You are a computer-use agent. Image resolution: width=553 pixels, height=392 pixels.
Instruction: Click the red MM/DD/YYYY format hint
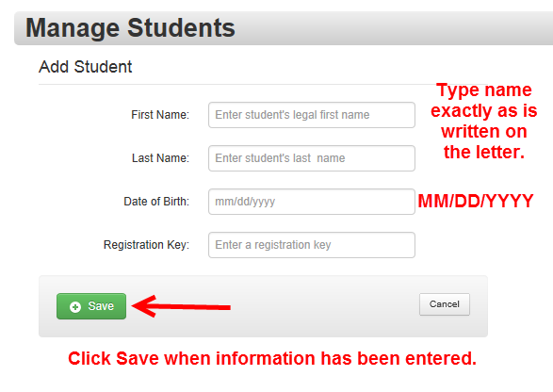click(476, 201)
